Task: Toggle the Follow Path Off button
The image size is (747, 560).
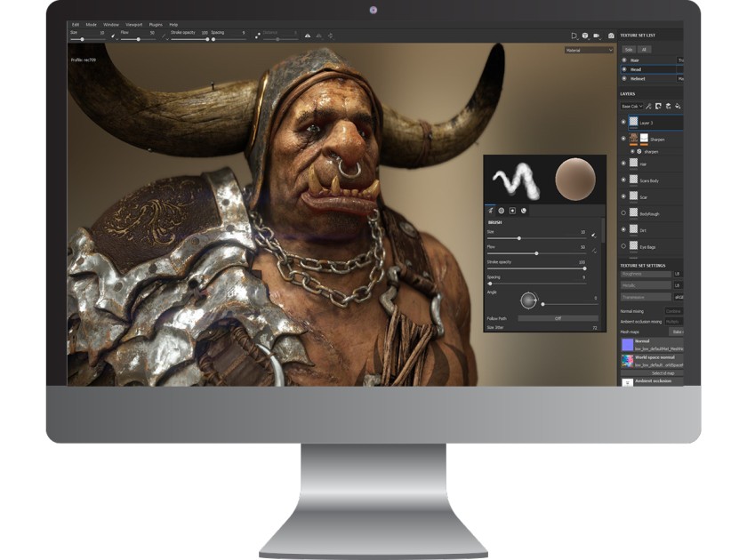Action: pos(558,318)
